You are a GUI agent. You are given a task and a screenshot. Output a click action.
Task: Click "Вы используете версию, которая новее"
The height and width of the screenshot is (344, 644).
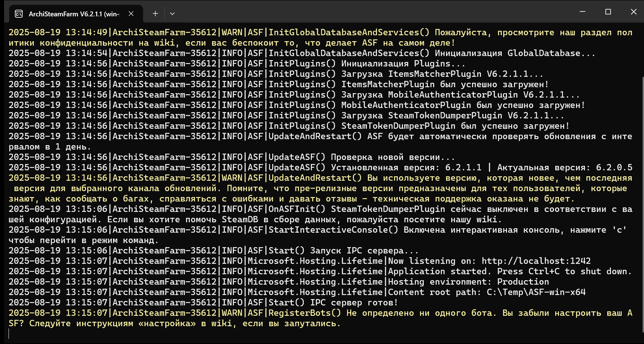463,178
